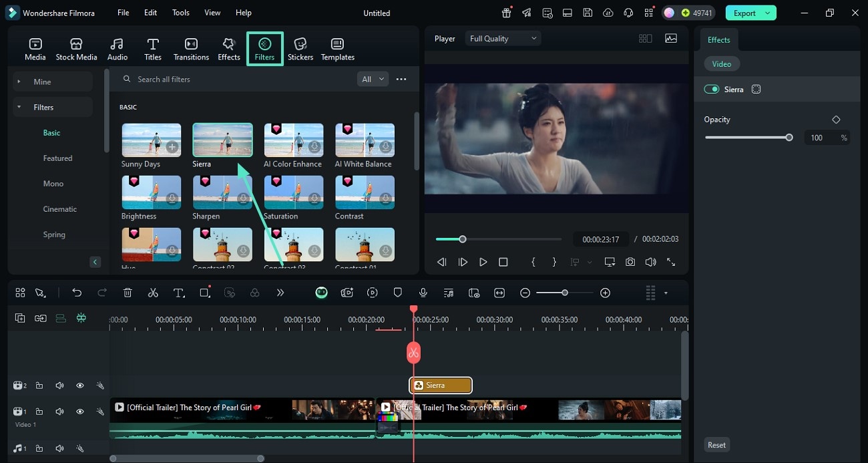Click the redo arrow in timeline toolbar
868x463 pixels.
coord(102,293)
